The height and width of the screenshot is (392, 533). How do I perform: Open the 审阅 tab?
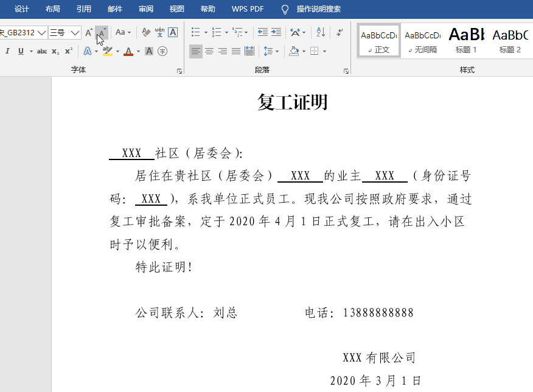[x=146, y=9]
